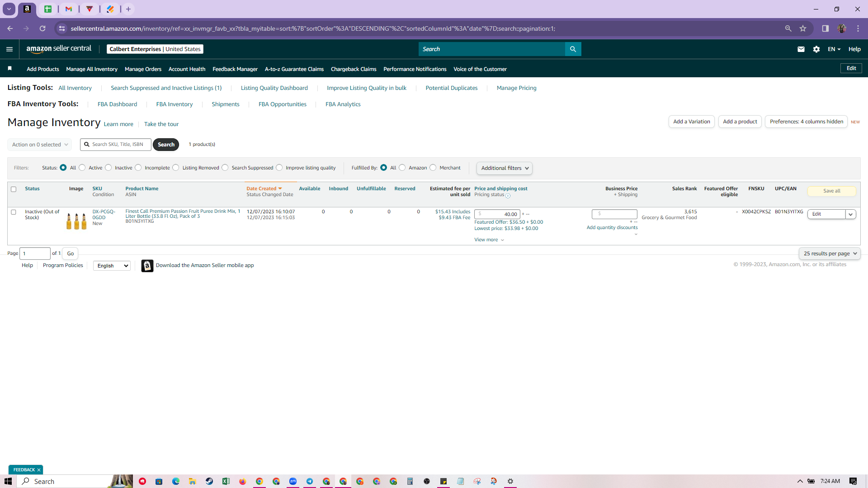Open the Windows notification center
Image resolution: width=868 pixels, height=488 pixels.
pyautogui.click(x=853, y=481)
